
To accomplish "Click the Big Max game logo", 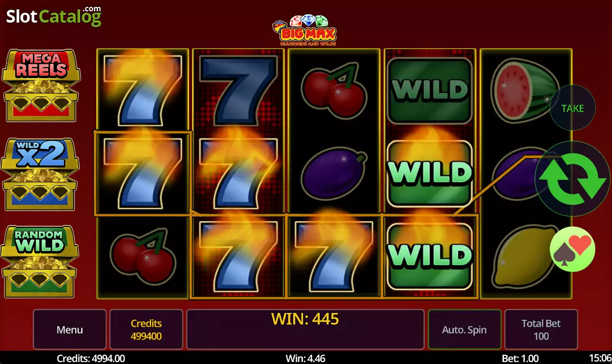I will point(304,30).
